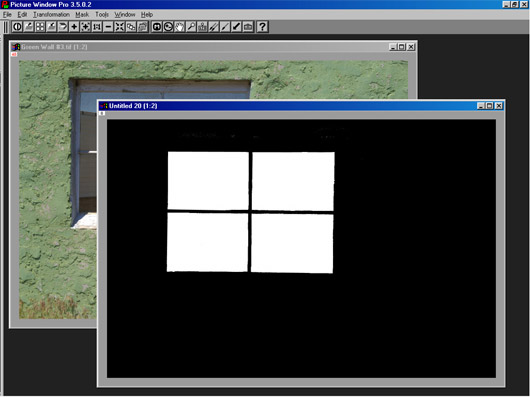Click the four-squares grid toolbar icon
The width and height of the screenshot is (530, 397).
(40, 27)
